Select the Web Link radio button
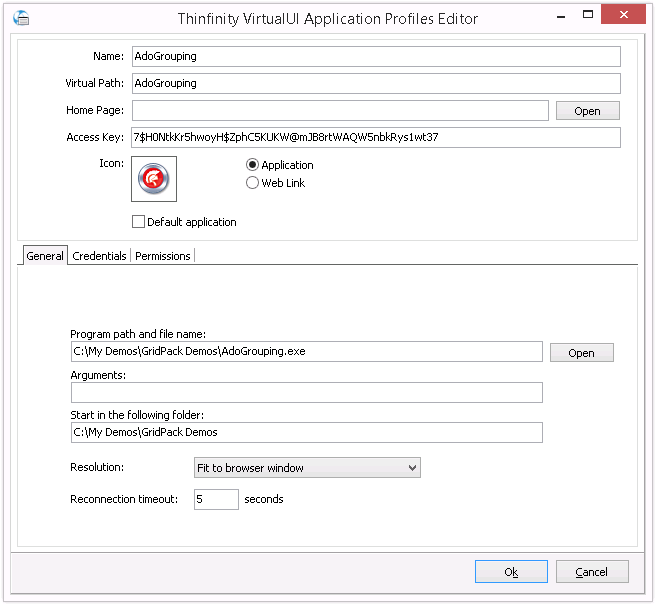The width and height of the screenshot is (657, 604). tap(253, 183)
